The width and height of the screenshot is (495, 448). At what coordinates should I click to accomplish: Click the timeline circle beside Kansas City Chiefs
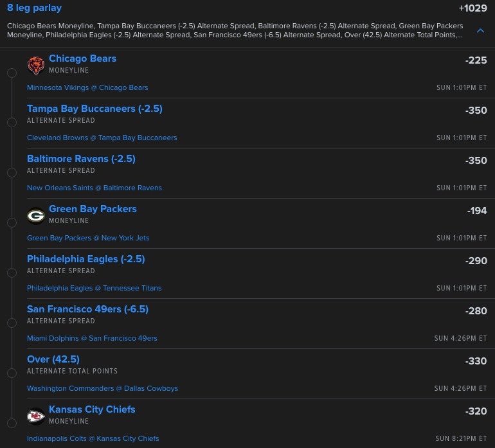[x=12, y=424]
